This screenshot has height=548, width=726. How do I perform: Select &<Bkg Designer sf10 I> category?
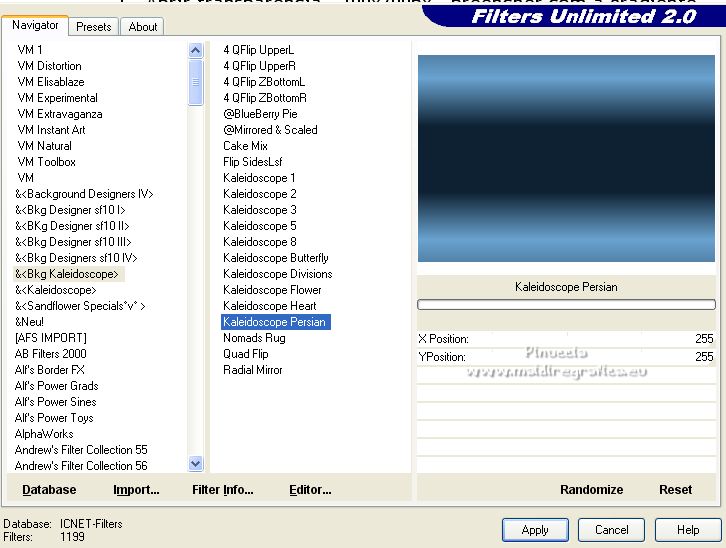(x=70, y=210)
